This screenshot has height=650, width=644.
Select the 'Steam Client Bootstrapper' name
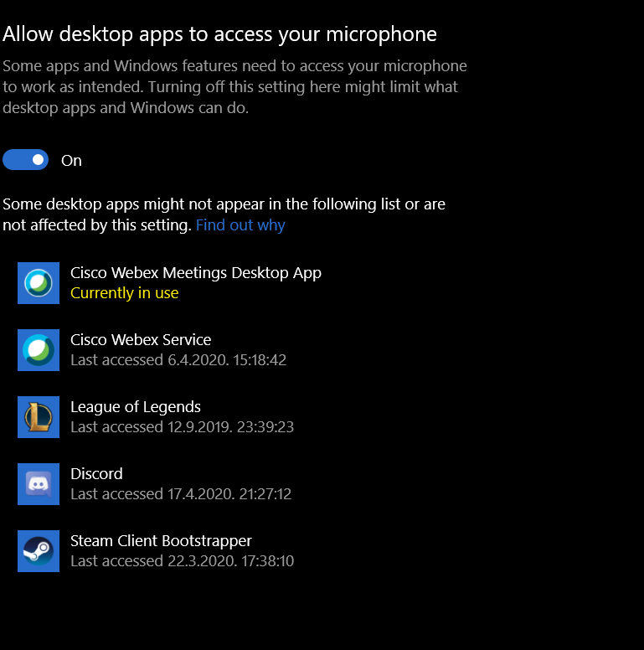coord(161,541)
